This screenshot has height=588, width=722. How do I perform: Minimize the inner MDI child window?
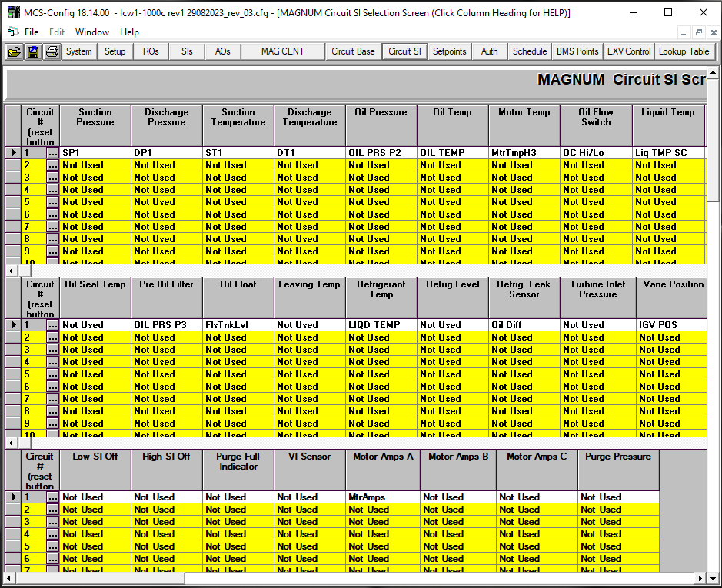point(684,32)
